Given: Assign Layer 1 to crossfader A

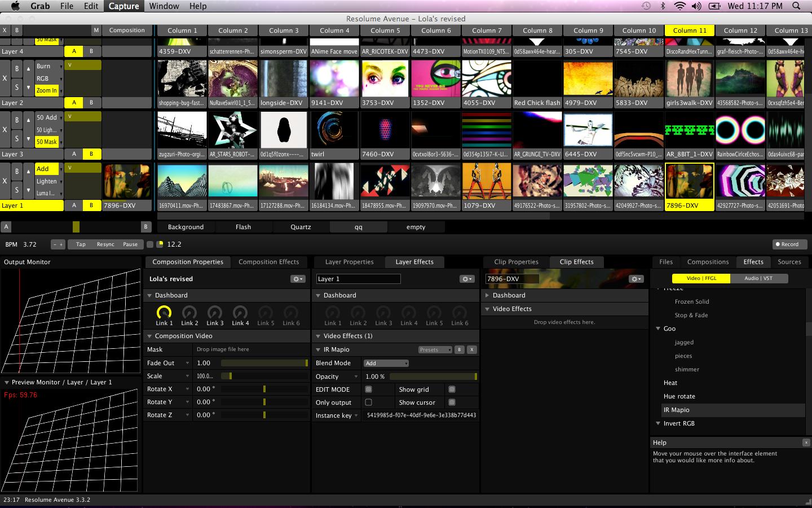Looking at the screenshot, I should (74, 205).
